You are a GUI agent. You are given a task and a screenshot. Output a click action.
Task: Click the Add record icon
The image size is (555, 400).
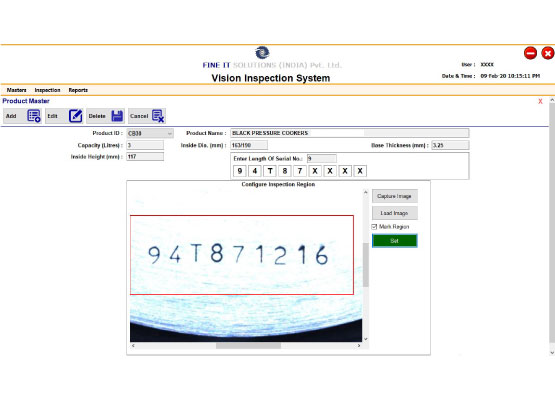(x=34, y=116)
